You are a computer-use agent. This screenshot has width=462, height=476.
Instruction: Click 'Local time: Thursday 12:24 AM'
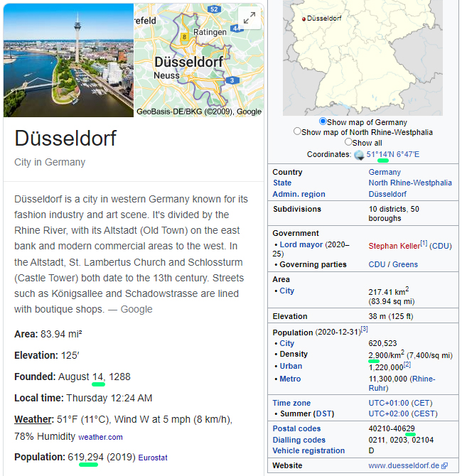pyautogui.click(x=83, y=398)
